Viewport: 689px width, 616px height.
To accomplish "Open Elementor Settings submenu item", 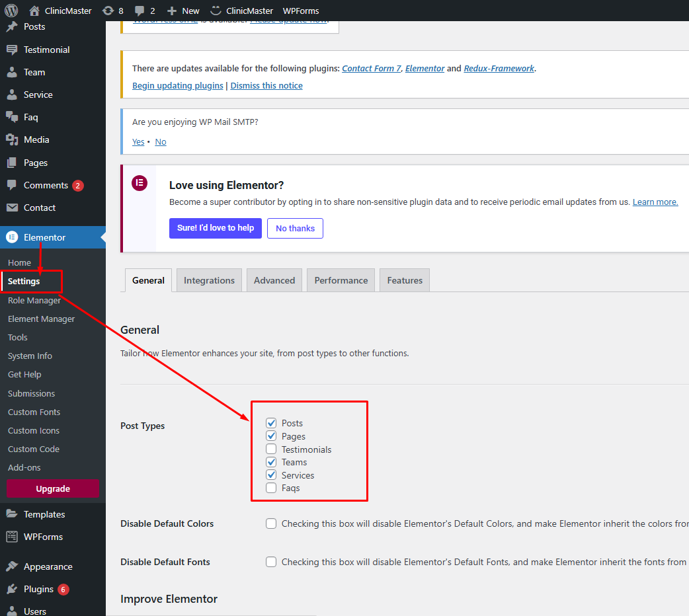I will click(x=24, y=281).
